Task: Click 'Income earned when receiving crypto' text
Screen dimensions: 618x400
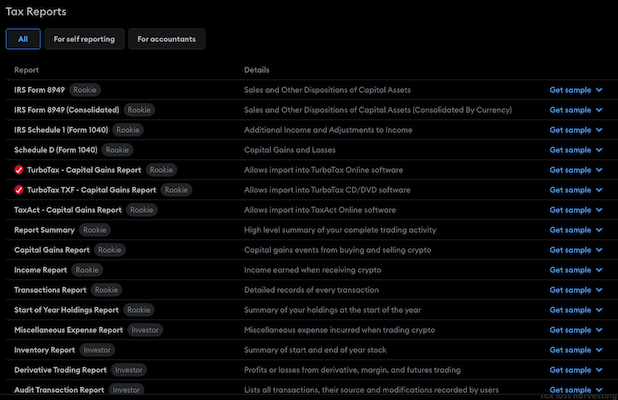Action: (x=313, y=270)
